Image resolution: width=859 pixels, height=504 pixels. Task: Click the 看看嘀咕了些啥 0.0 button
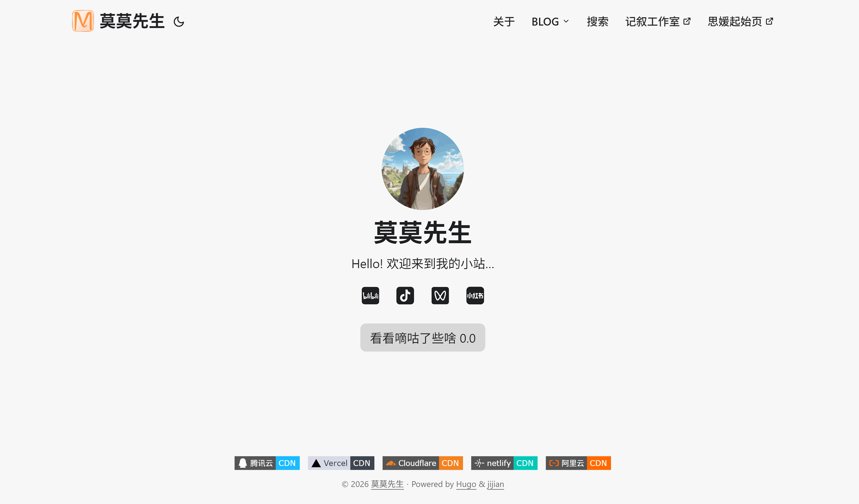click(422, 338)
